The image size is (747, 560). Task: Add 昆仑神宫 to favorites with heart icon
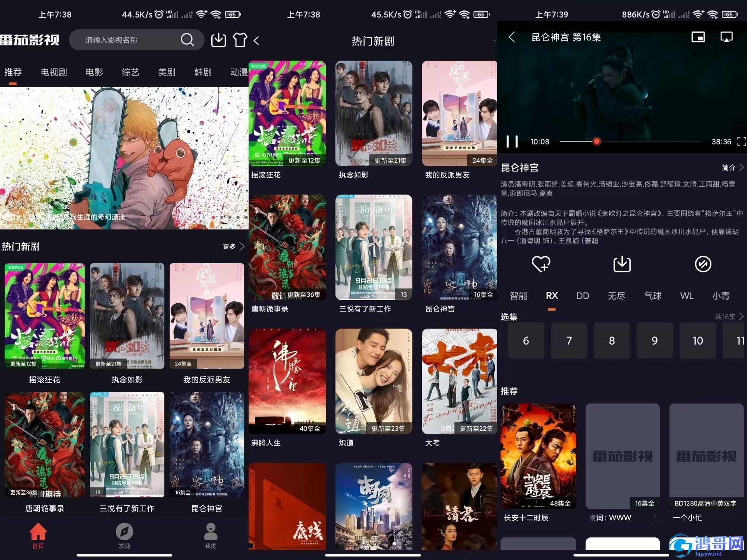541,264
